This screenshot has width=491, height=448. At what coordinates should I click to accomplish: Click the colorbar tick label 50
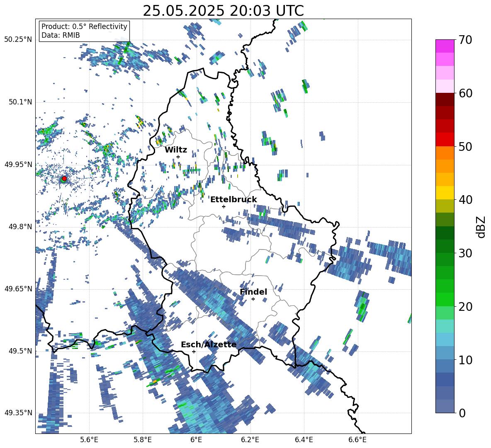pos(465,146)
